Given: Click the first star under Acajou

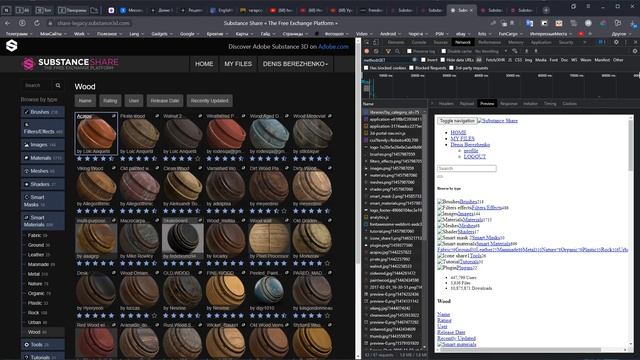Looking at the screenshot, I should 80,158.
